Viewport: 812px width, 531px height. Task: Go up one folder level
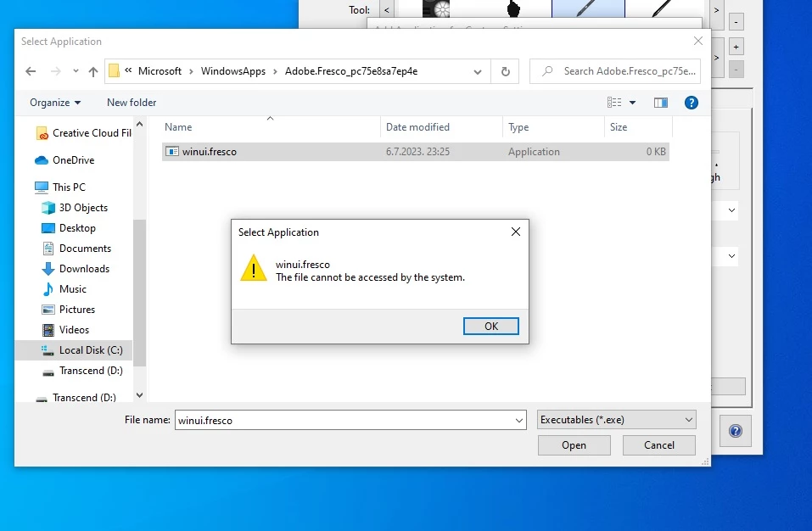[x=93, y=71]
